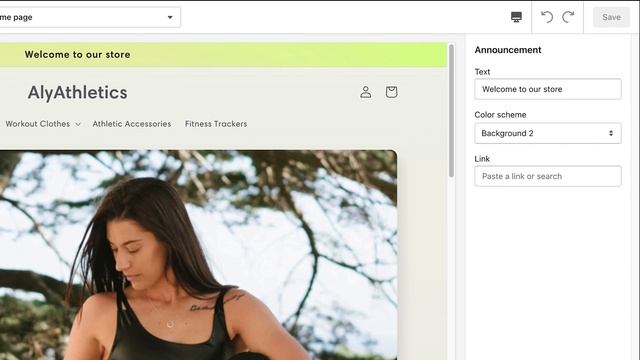Select the AlyAthletics store logo
The height and width of the screenshot is (360, 640).
[x=78, y=93]
